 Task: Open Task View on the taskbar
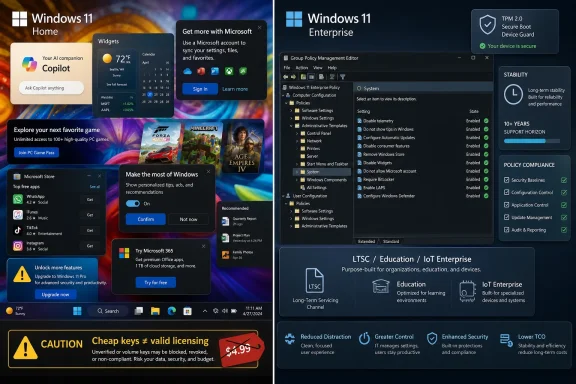tap(138, 311)
